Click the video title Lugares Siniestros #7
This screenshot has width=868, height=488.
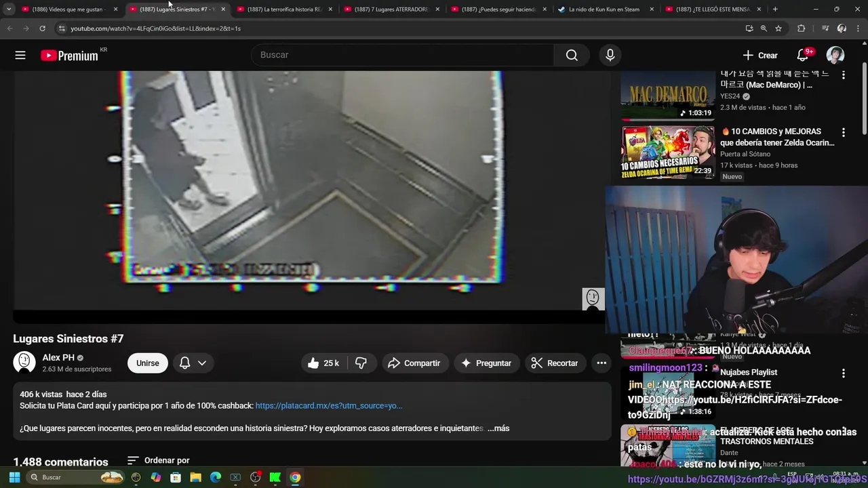pos(68,339)
